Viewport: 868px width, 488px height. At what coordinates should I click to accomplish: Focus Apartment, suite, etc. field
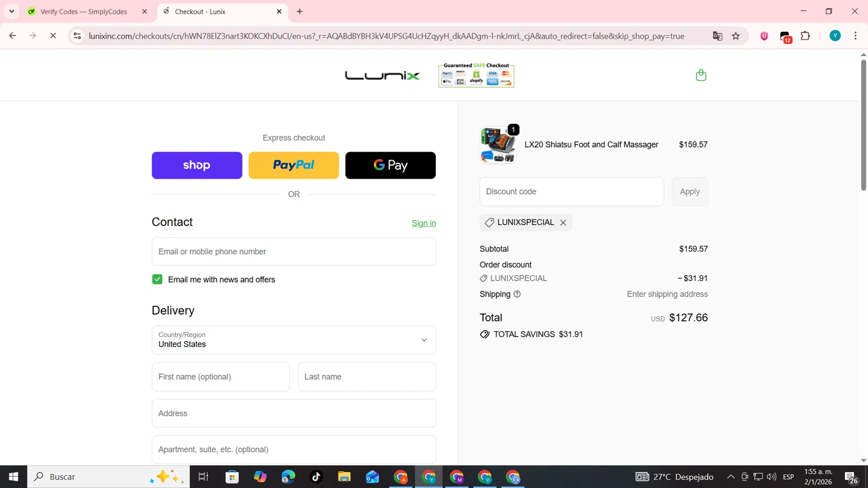[x=294, y=450]
